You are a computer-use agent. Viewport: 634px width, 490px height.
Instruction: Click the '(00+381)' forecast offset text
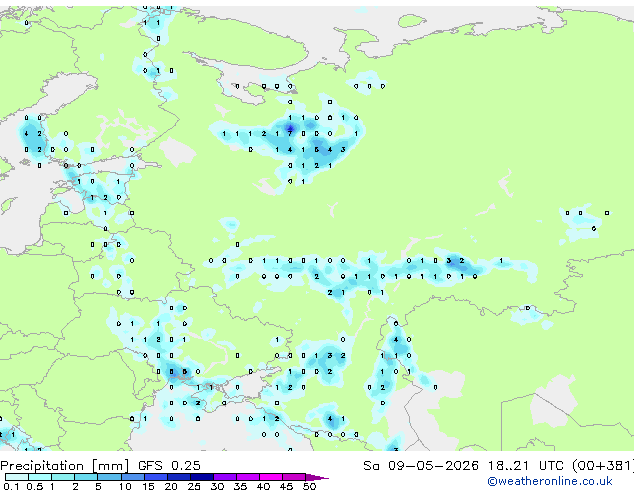pos(603,466)
